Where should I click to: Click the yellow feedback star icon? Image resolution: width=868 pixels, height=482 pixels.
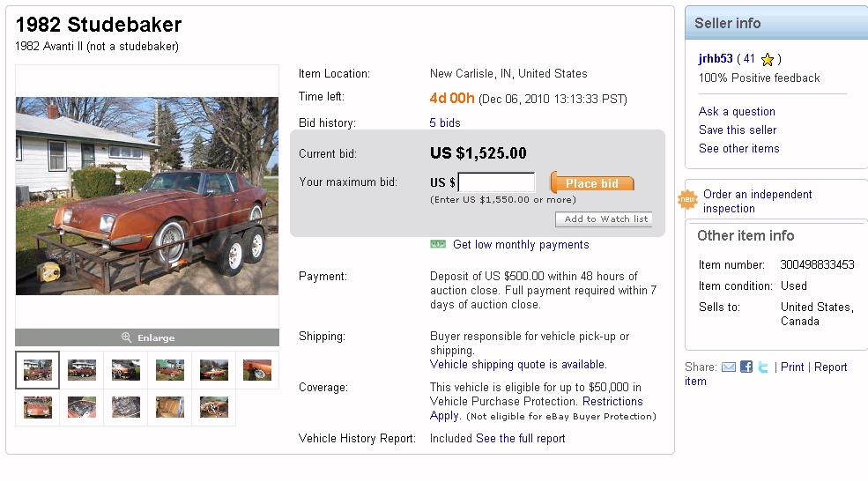point(768,60)
